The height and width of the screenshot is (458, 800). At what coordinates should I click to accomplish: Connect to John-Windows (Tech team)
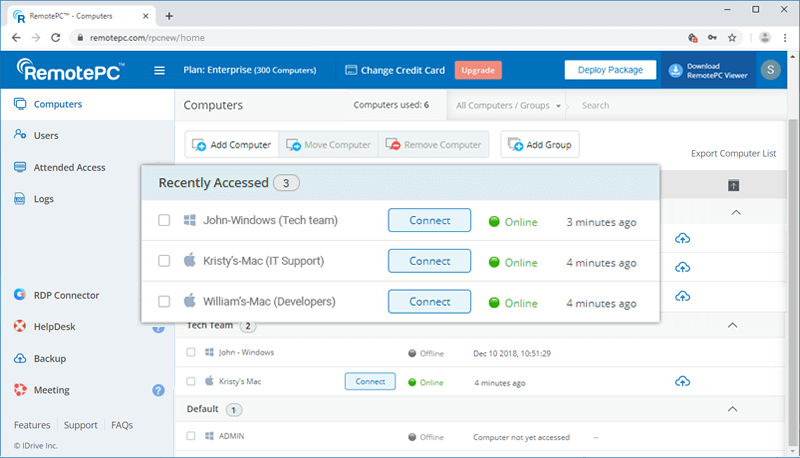click(x=429, y=220)
